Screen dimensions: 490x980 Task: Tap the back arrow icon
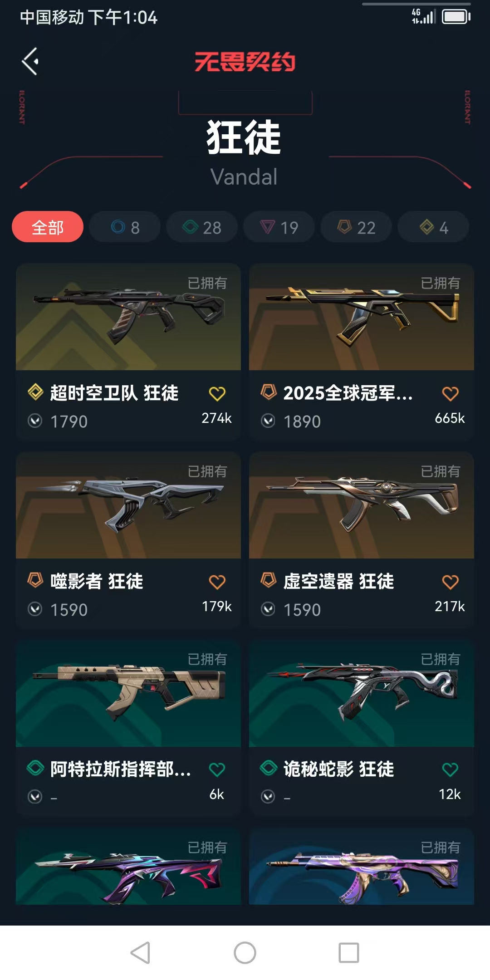click(x=30, y=61)
